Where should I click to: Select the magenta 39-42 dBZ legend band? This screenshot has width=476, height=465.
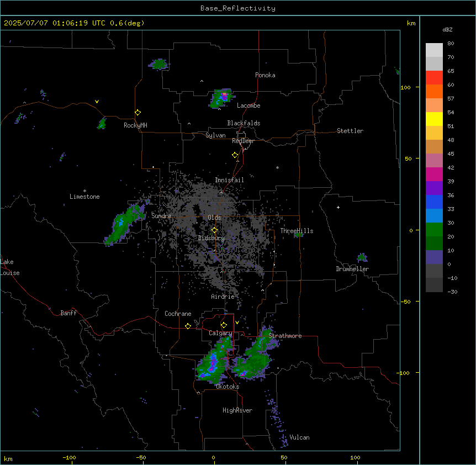click(x=434, y=174)
